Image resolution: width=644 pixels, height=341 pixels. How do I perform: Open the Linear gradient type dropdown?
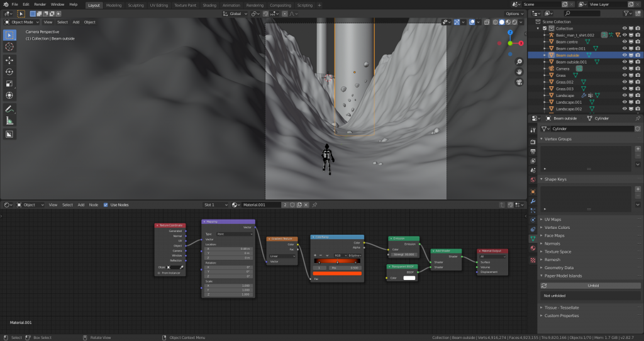[x=282, y=256]
